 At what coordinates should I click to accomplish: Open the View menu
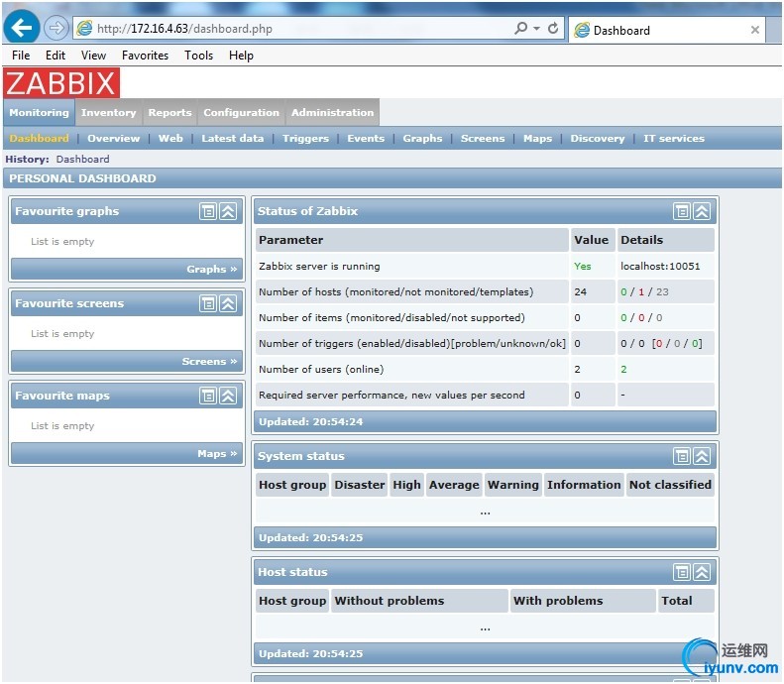coord(93,56)
